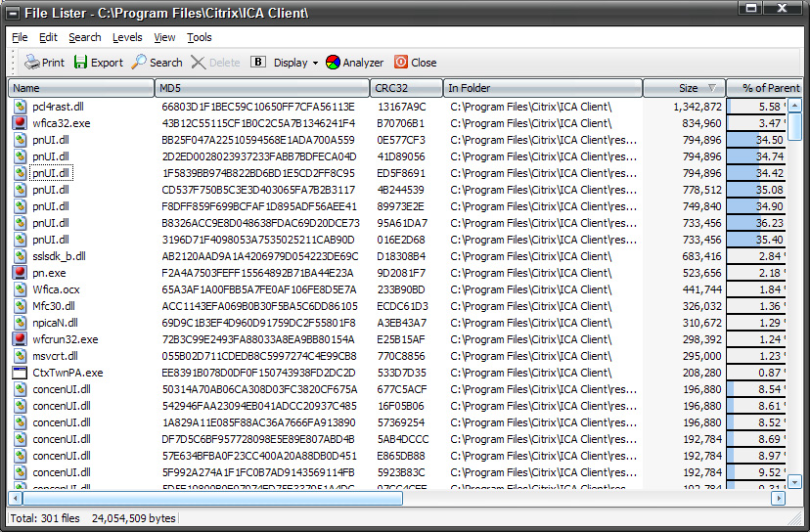Open the Levels menu
The image size is (810, 532).
(127, 37)
